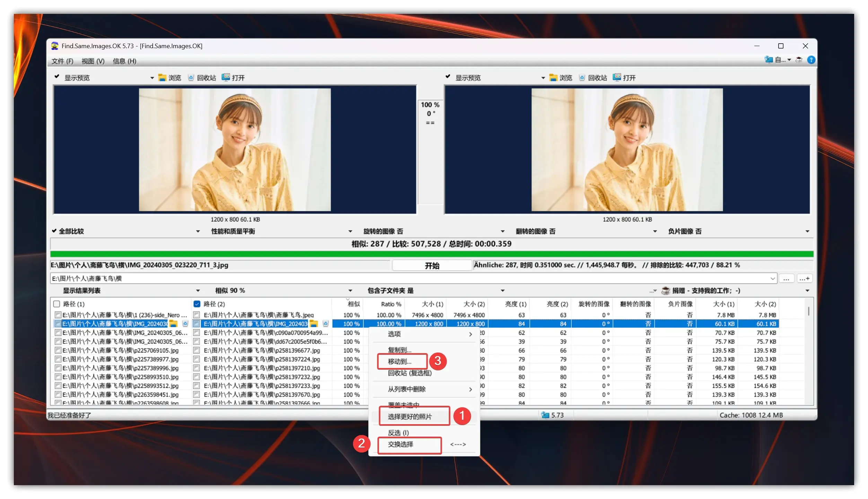Open the 视图 (V) menu
Viewport: 868px width, 499px height.
click(x=93, y=61)
